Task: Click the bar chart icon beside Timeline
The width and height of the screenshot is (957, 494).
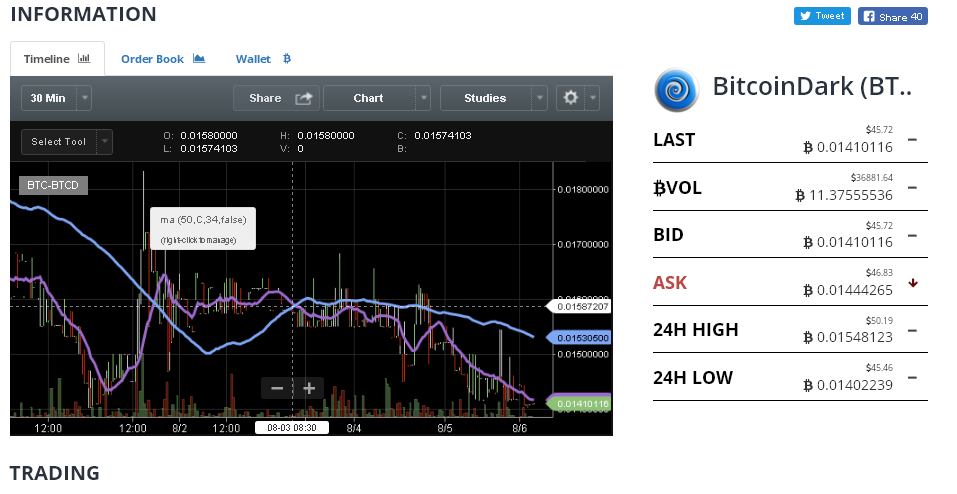Action: click(84, 59)
